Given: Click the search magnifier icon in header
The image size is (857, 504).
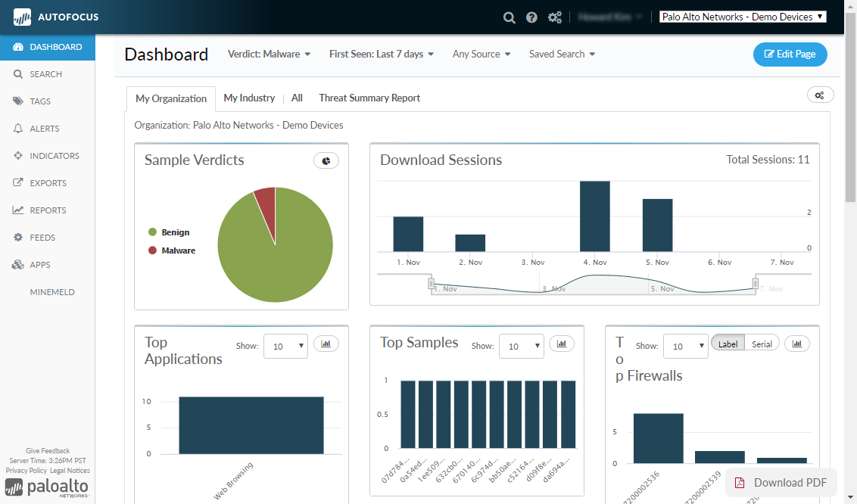Looking at the screenshot, I should point(510,17).
